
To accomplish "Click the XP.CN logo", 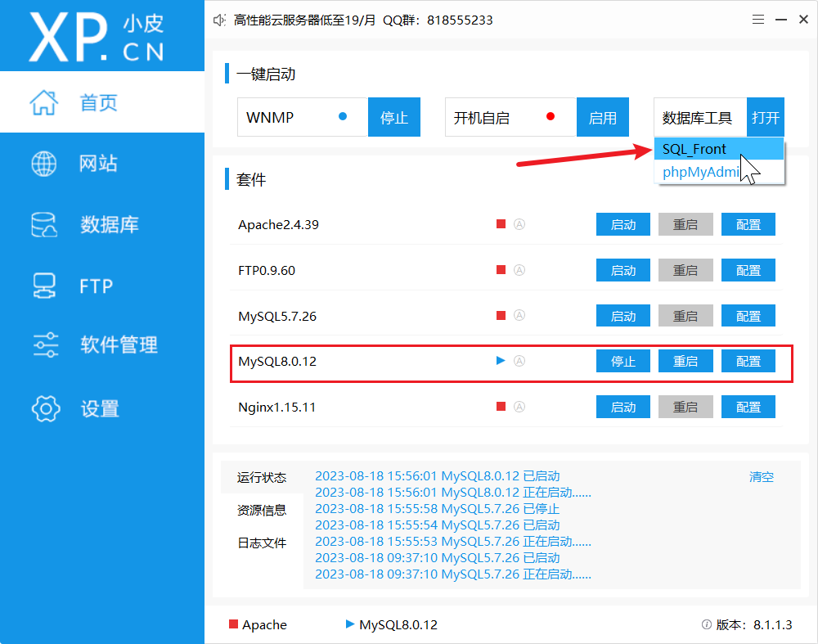I will (x=97, y=37).
